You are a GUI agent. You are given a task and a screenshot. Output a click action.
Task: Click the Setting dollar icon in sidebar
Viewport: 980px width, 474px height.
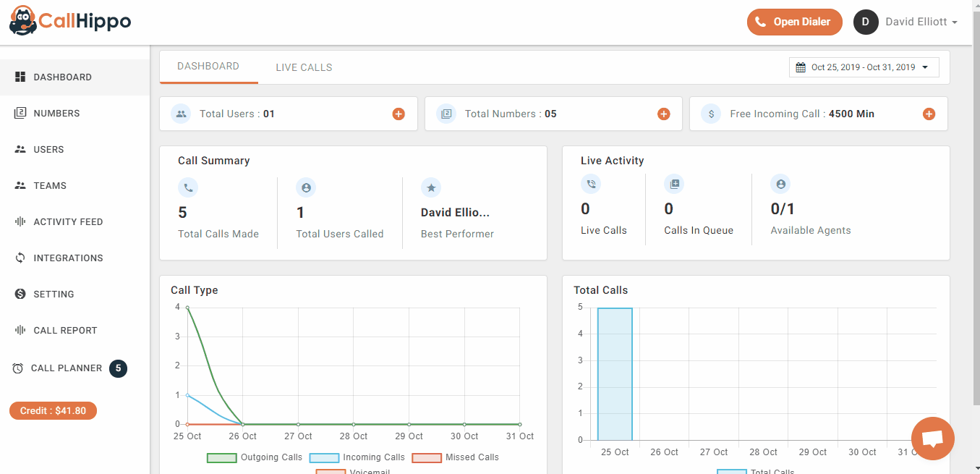(x=20, y=294)
